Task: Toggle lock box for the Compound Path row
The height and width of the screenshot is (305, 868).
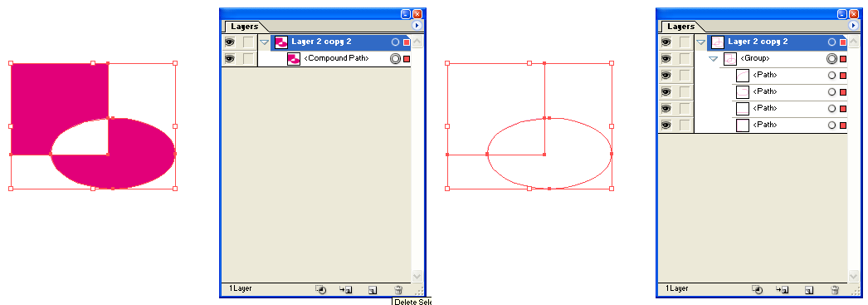Action: click(249, 58)
